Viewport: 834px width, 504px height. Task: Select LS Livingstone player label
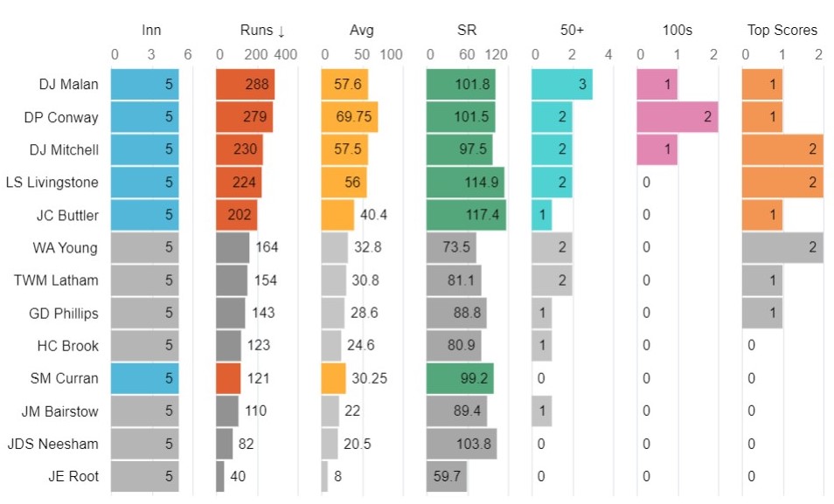[x=57, y=183]
